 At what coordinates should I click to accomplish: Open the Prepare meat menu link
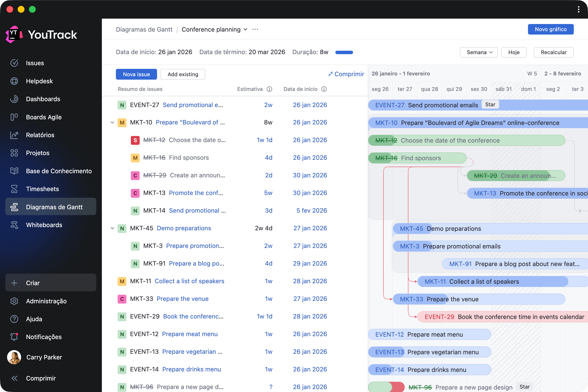[x=190, y=334]
